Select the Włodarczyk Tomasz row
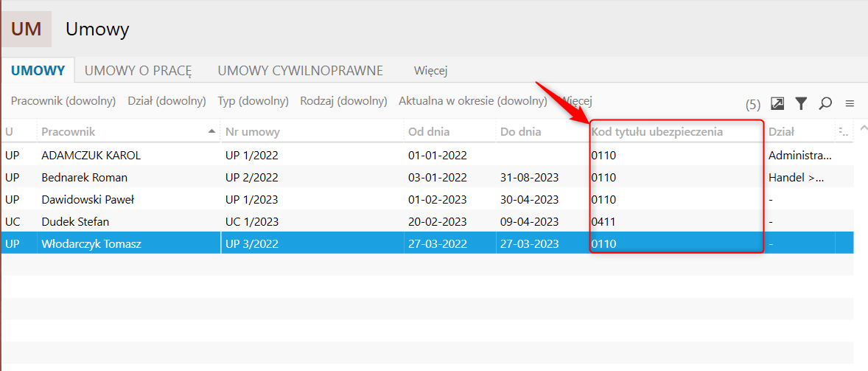Image resolution: width=868 pixels, height=371 pixels. pyautogui.click(x=427, y=243)
